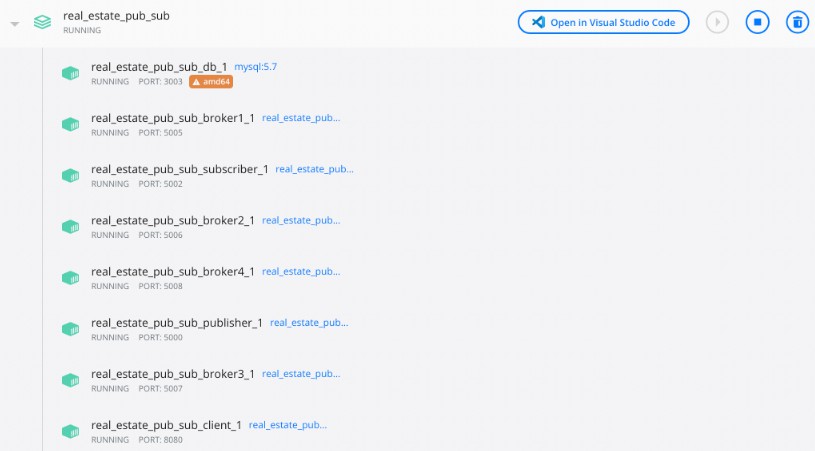Click the publisher_1 container icon

[x=71, y=329]
